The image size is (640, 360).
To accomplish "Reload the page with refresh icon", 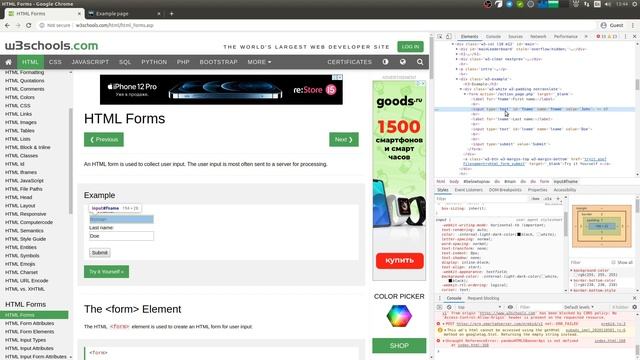I will pyautogui.click(x=29, y=25).
